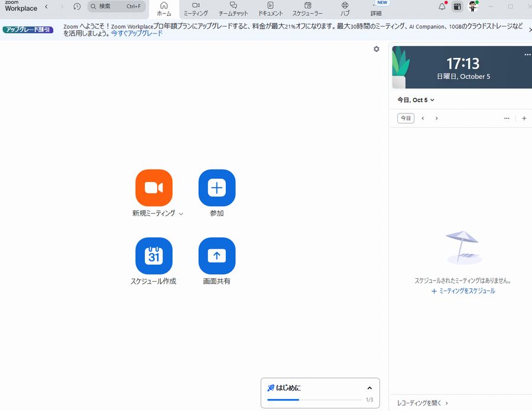Click the plus icon to add calendar event
This screenshot has width=532, height=411.
point(524,118)
